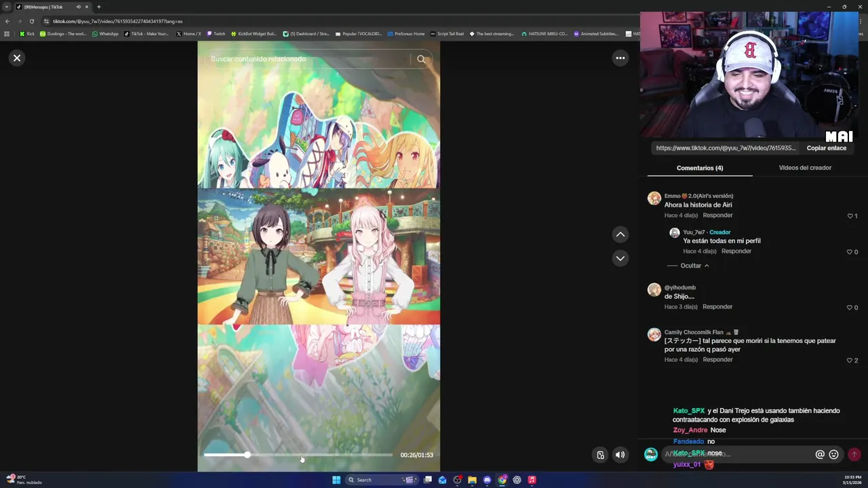The image size is (868, 488).
Task: Open the PreSonus: Home bookmark
Action: [406, 34]
